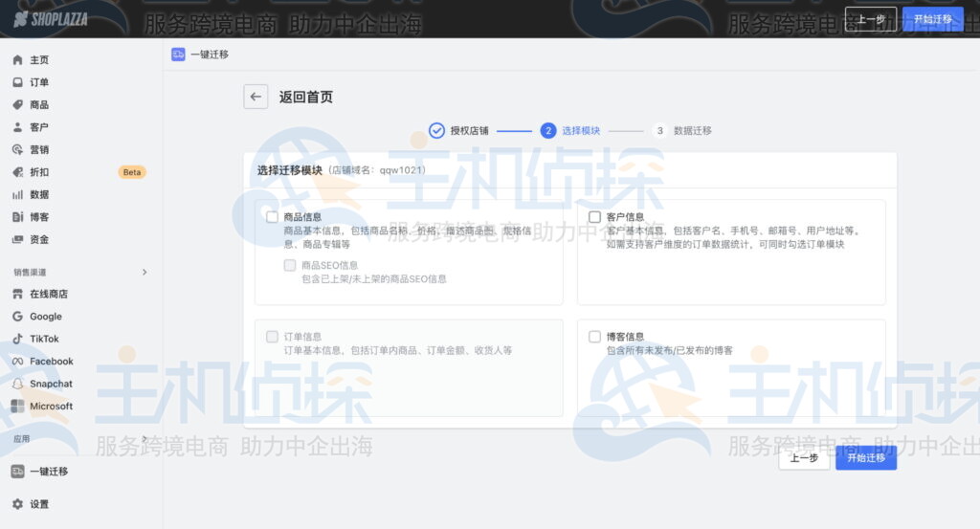Click 开始迁移 button in the top bar

point(932,19)
